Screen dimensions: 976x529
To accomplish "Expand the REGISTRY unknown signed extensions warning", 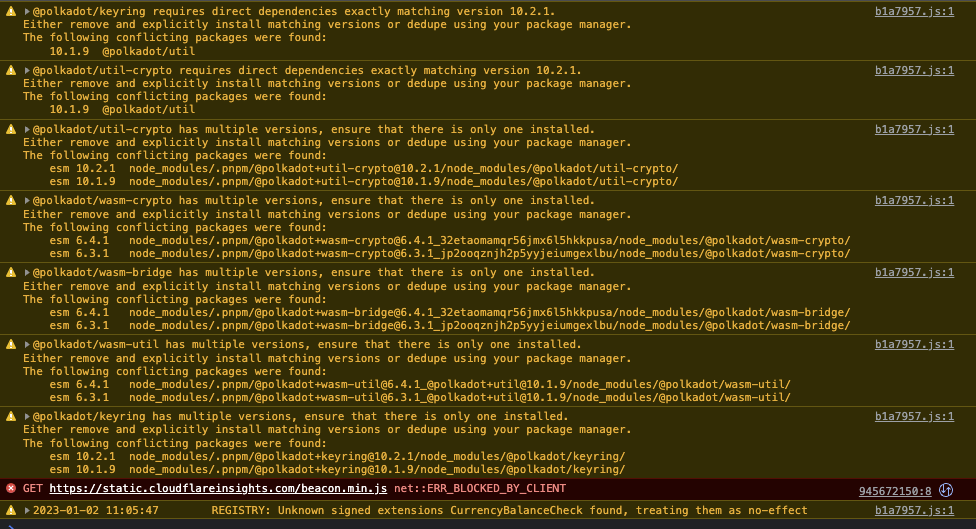I will (x=27, y=510).
